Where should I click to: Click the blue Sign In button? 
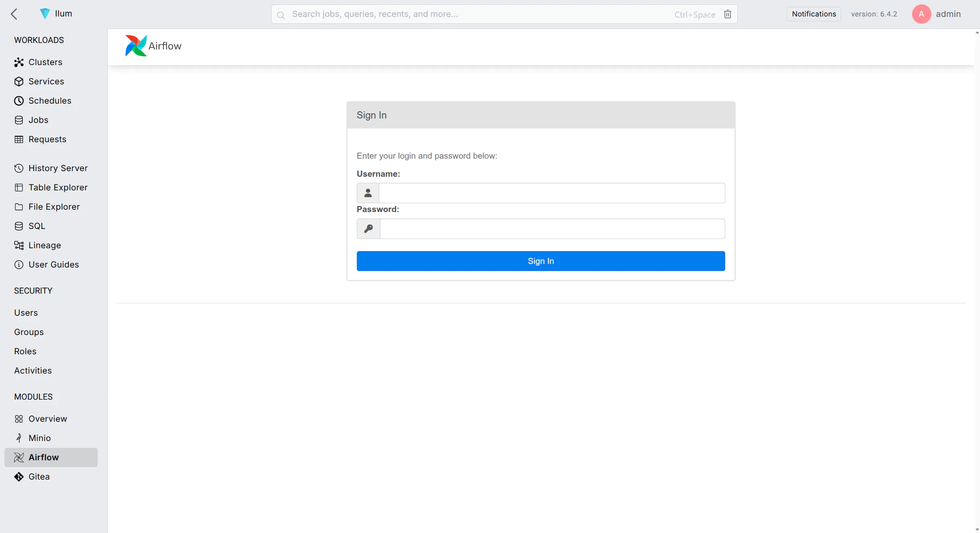point(540,261)
